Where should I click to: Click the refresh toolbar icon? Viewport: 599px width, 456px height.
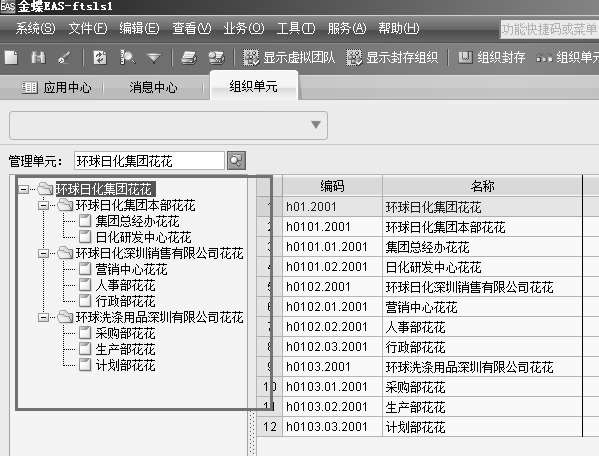[100, 58]
